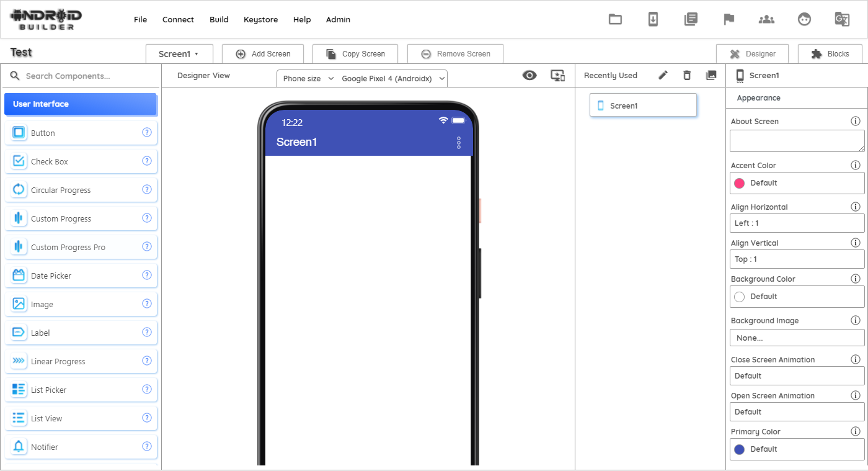Open the community icon in the toolbar
Viewport: 868px width, 471px height.
point(766,19)
